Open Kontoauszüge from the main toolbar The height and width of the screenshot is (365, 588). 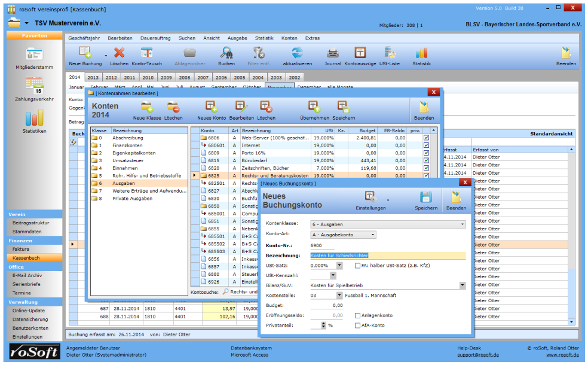coord(360,53)
